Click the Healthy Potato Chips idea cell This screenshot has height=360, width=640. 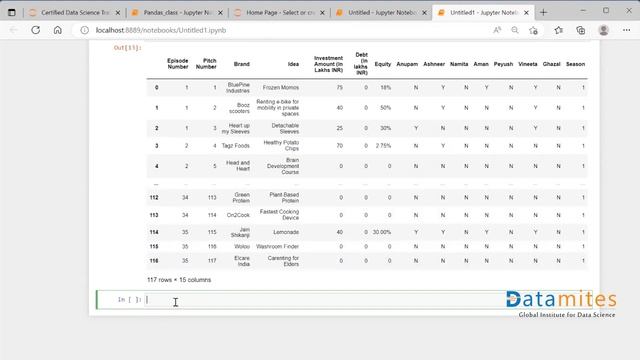pyautogui.click(x=281, y=145)
